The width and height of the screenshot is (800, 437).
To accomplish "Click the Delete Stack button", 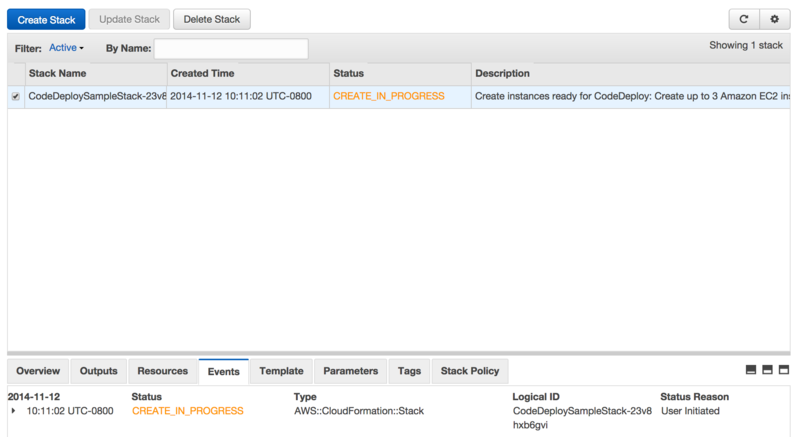I will coord(212,19).
